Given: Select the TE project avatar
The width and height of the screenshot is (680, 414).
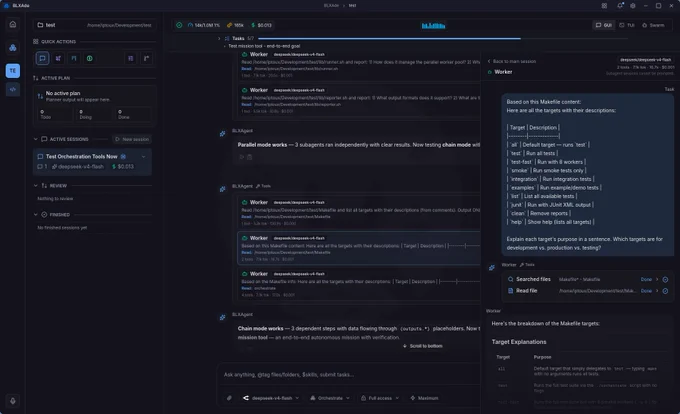Looking at the screenshot, I should [13, 71].
